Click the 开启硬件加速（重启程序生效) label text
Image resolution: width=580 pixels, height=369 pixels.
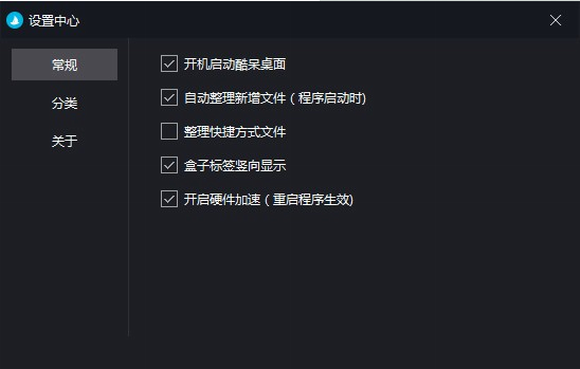coord(269,199)
